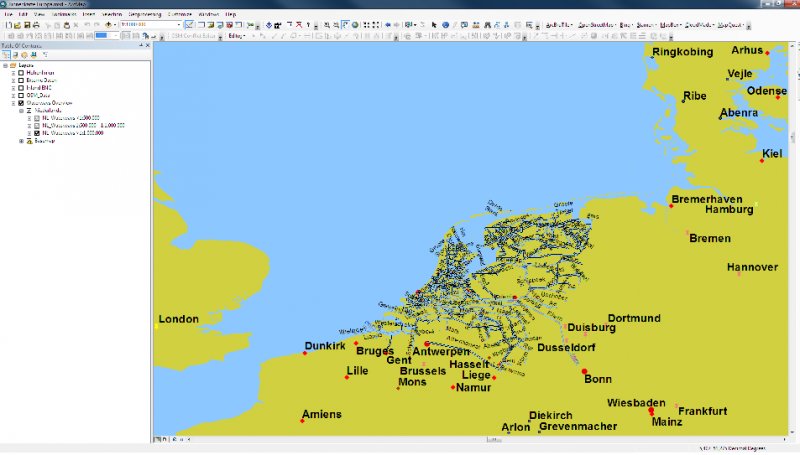800x455 pixels.
Task: Enable the OSM_Data layer checkbox
Action: 21,95
